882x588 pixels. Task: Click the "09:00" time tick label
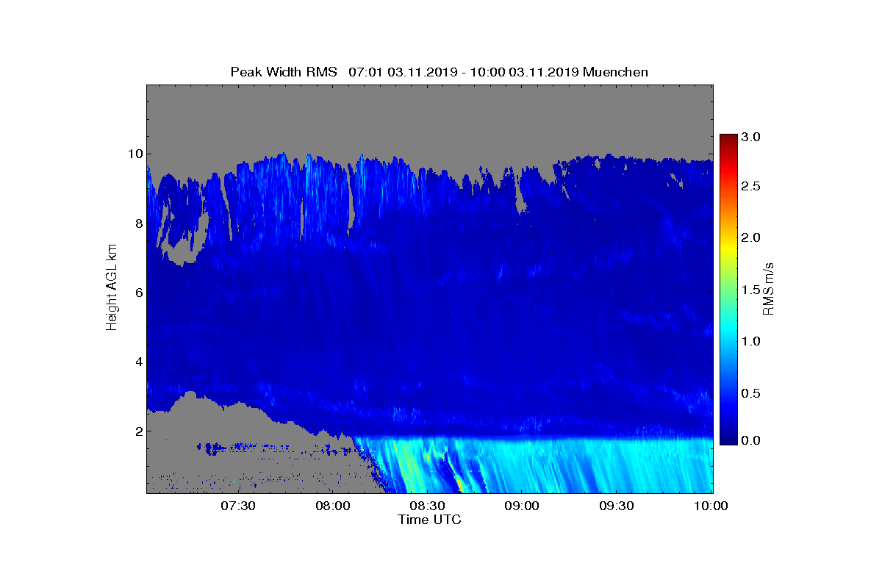pyautogui.click(x=522, y=506)
